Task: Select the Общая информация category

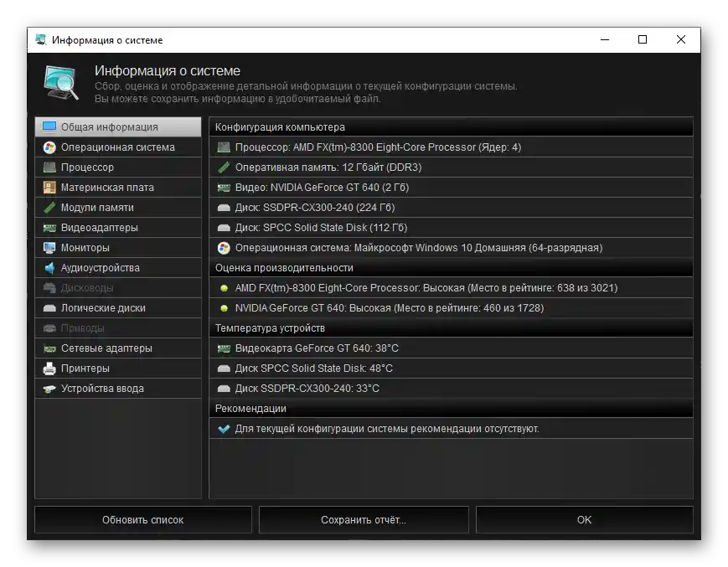Action: click(x=118, y=126)
